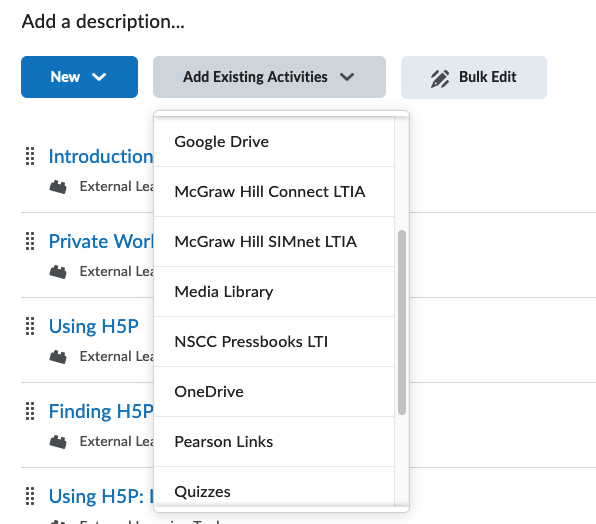
Task: Click drag handle beside Using H5P
Action: pos(30,326)
